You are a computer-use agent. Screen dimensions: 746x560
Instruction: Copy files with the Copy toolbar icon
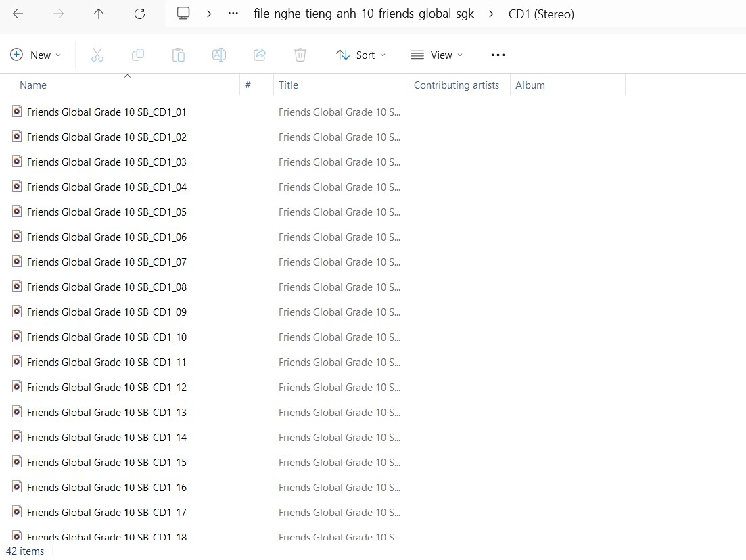[x=138, y=55]
